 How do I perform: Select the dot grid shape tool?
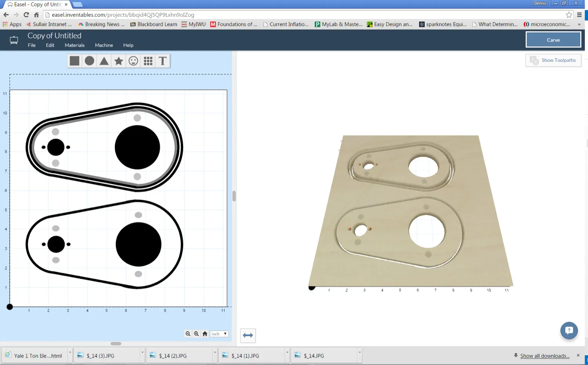148,61
